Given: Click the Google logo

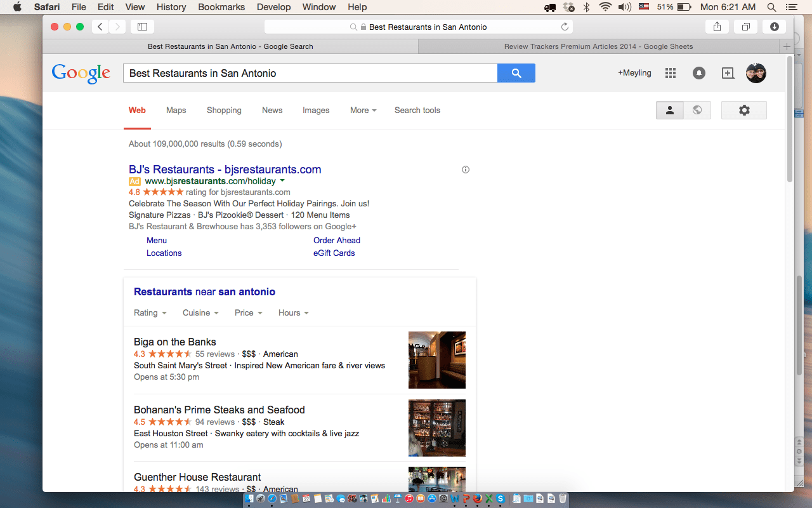Looking at the screenshot, I should pyautogui.click(x=81, y=73).
